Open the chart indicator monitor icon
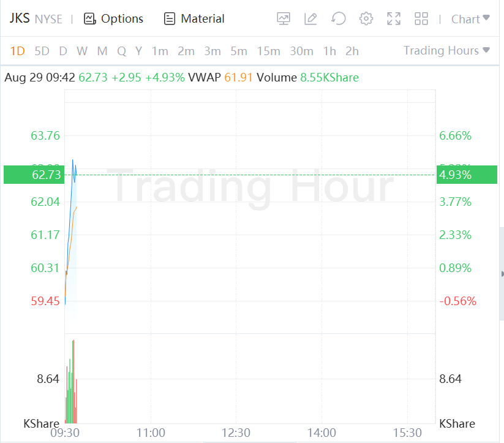Screen dimensions: 504x443 tap(284, 19)
